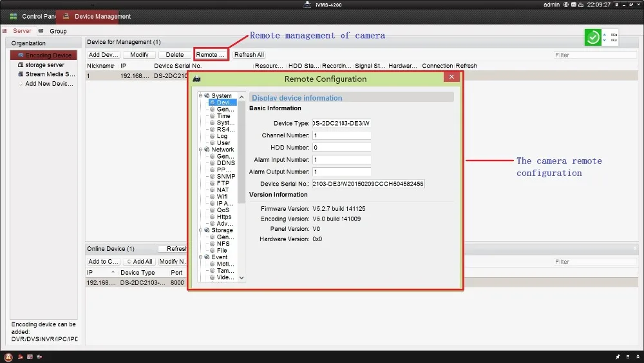Click the pin icon in bottom bar

pyautogui.click(x=618, y=357)
